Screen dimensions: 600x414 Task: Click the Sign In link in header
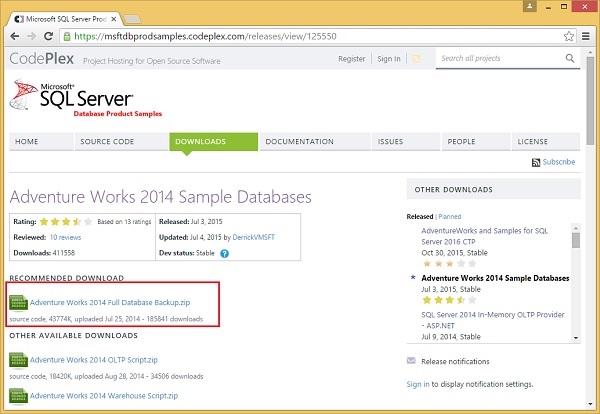click(x=389, y=59)
